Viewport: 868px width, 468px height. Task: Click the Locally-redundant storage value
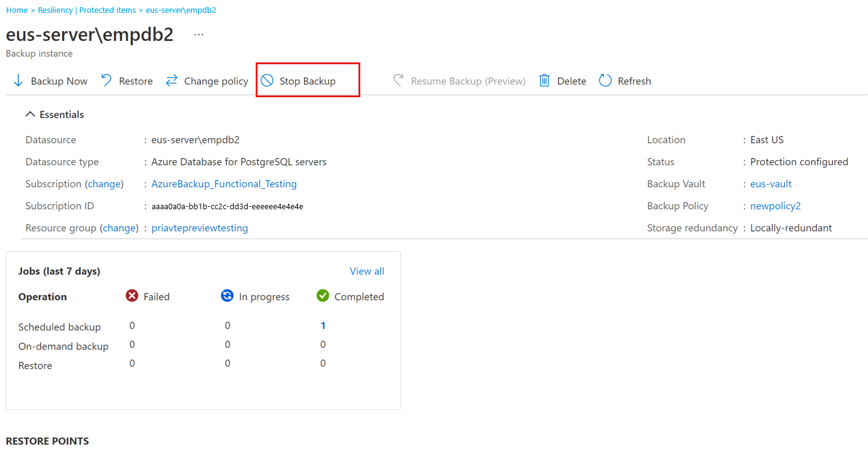pyautogui.click(x=792, y=228)
